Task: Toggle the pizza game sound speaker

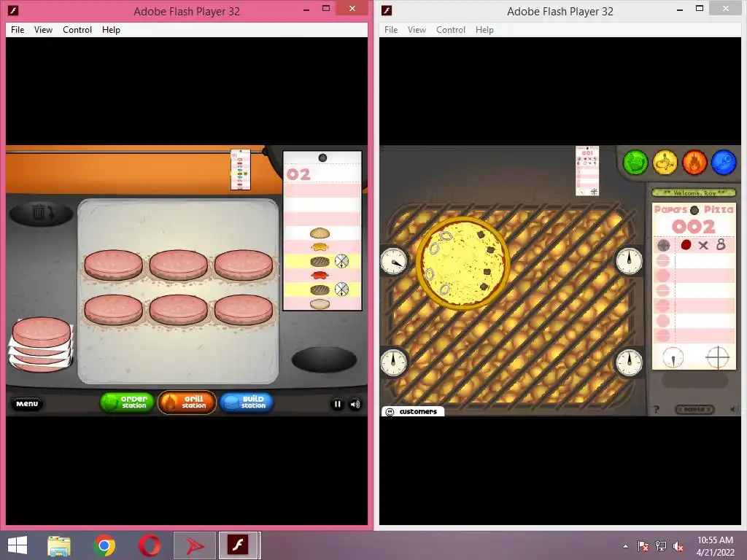Action: [732, 409]
